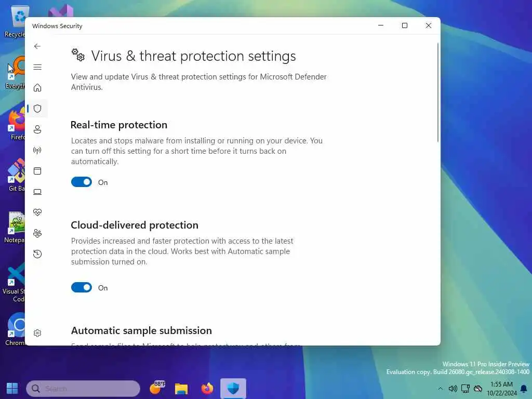Select the Everything desktop shortcut
Image resolution: width=532 pixels, height=399 pixels.
coord(15,73)
